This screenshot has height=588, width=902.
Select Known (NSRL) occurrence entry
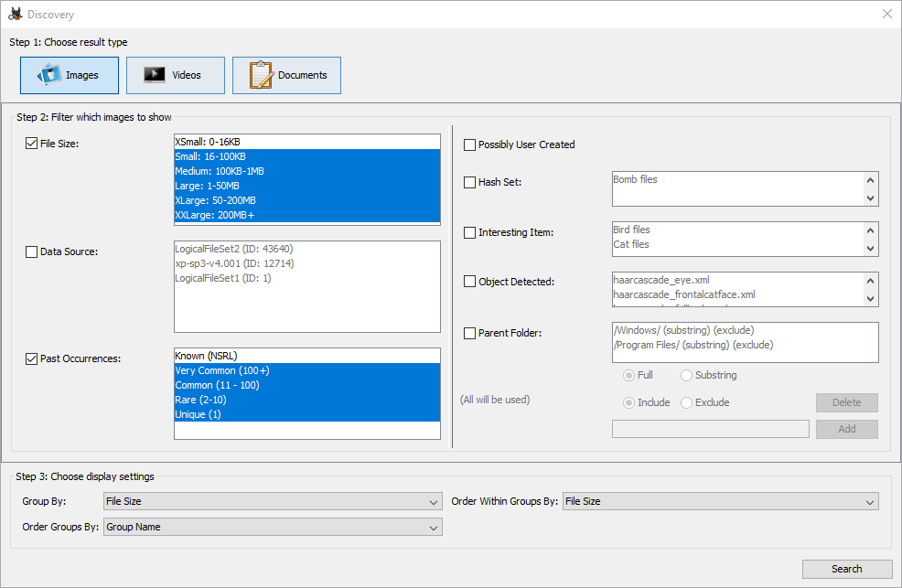click(307, 356)
